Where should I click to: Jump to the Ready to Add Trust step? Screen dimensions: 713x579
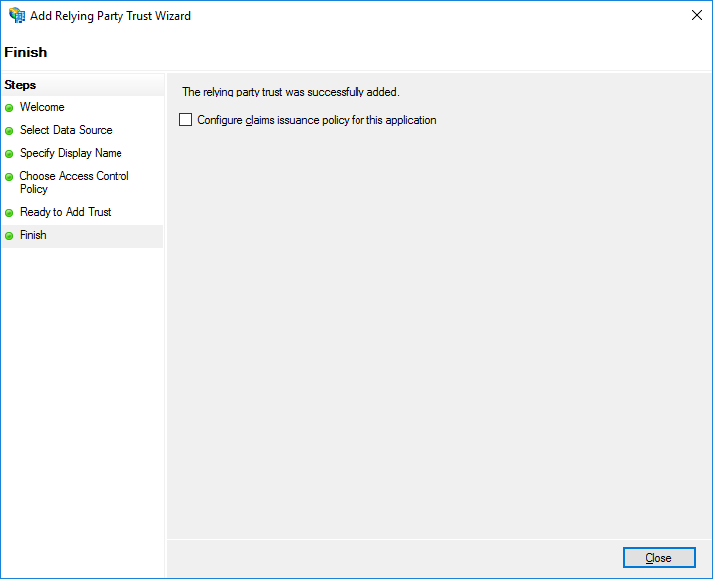[65, 212]
